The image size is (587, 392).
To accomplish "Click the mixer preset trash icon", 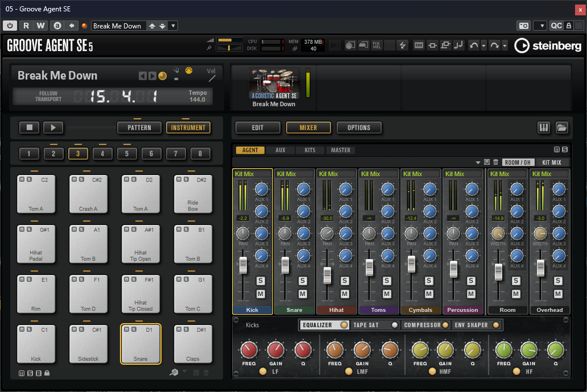I will 495,162.
